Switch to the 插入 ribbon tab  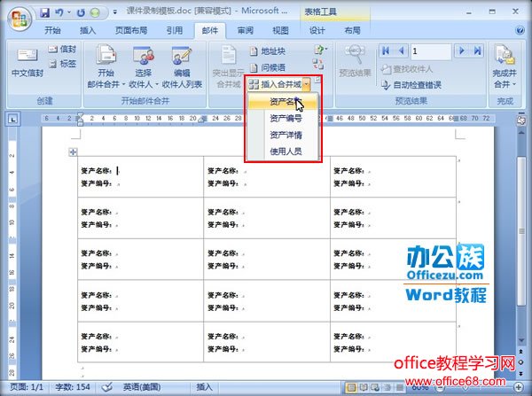pos(88,30)
